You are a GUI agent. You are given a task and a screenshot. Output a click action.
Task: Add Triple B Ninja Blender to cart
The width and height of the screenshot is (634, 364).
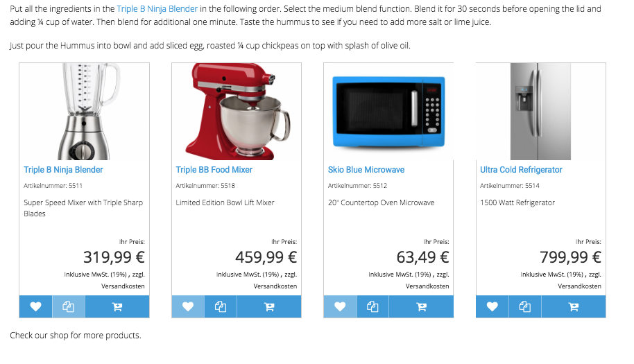(x=117, y=306)
